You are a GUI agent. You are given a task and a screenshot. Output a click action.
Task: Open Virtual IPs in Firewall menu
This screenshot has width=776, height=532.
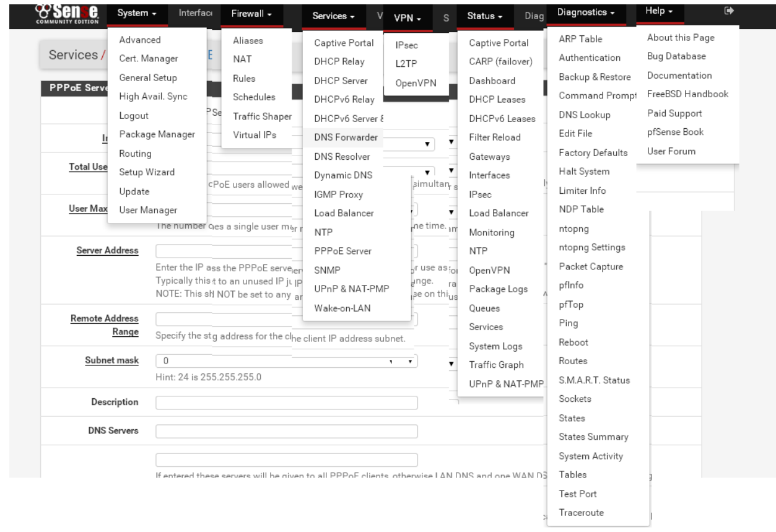pyautogui.click(x=254, y=134)
